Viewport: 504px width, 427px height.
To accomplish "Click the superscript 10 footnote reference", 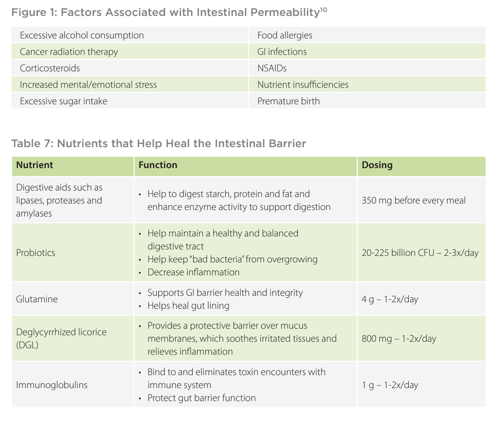I will 323,9.
